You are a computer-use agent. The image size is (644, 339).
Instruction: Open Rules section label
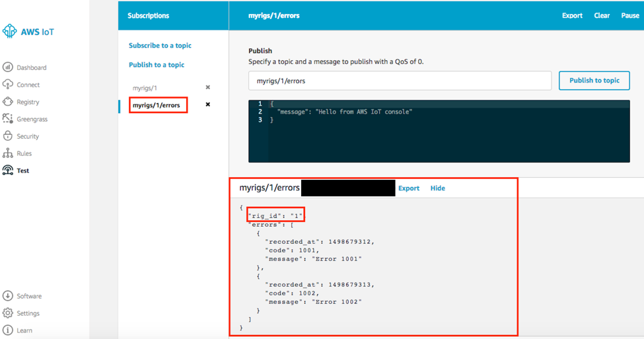click(24, 153)
